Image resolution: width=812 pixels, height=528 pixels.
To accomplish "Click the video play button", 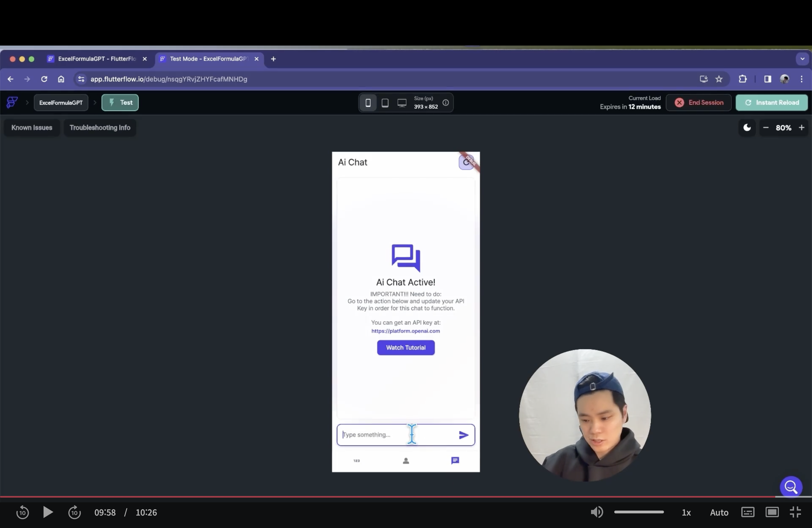I will [x=48, y=512].
